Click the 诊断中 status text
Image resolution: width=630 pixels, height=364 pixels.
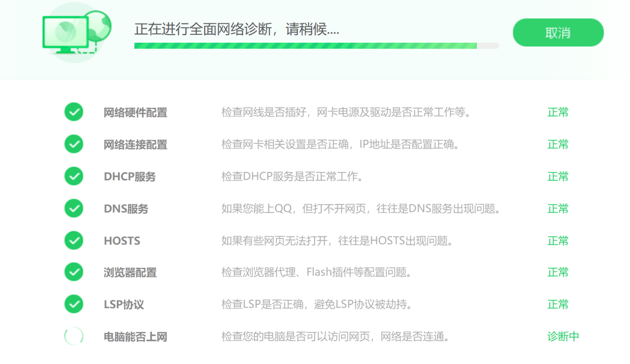563,336
